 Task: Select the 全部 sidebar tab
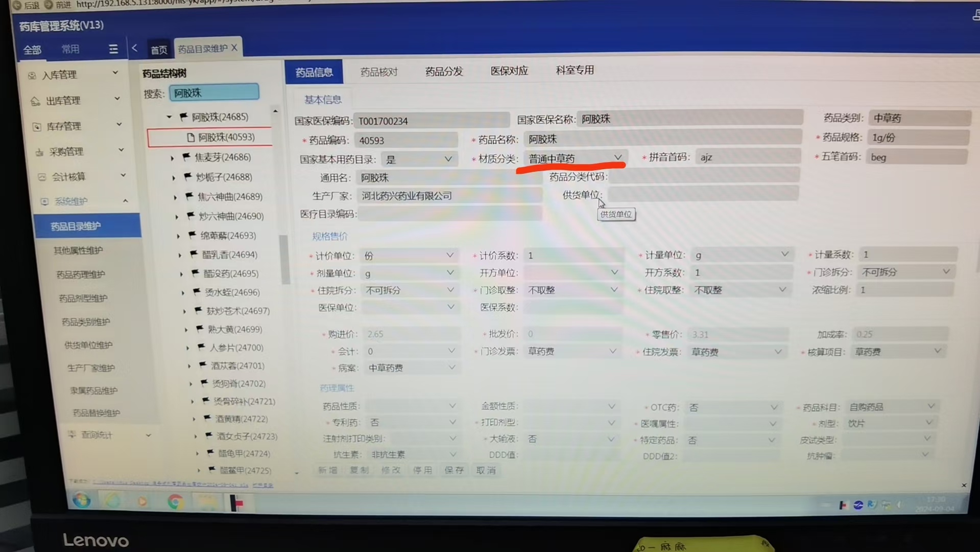click(x=32, y=50)
